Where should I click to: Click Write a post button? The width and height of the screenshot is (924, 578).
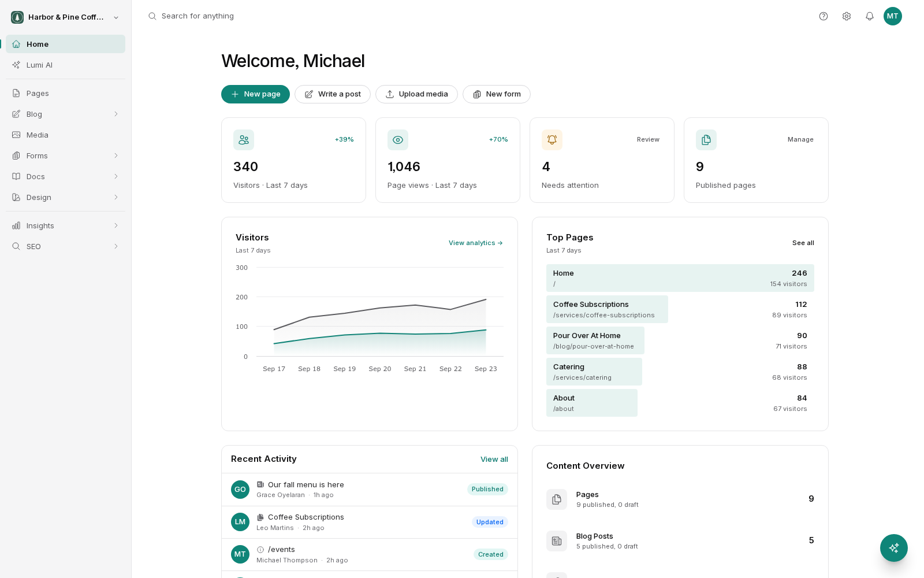coord(333,94)
